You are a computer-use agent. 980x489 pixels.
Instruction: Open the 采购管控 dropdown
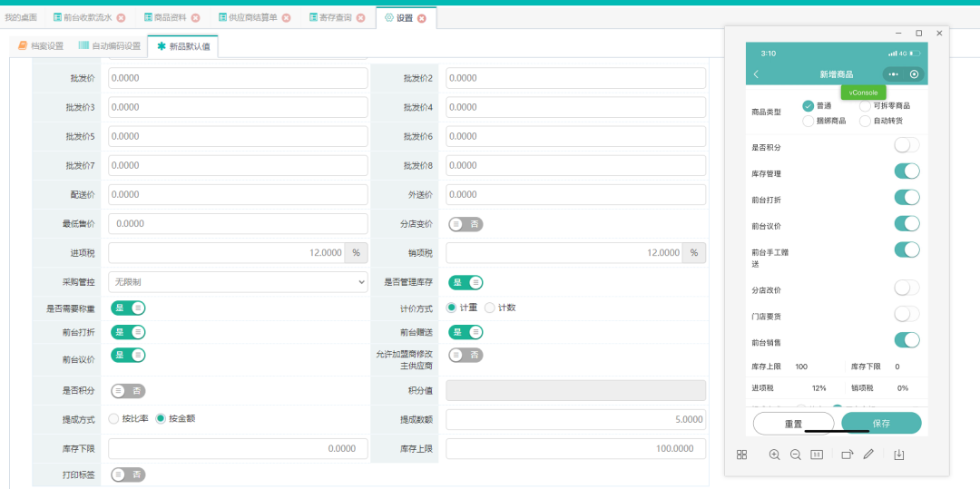(238, 282)
